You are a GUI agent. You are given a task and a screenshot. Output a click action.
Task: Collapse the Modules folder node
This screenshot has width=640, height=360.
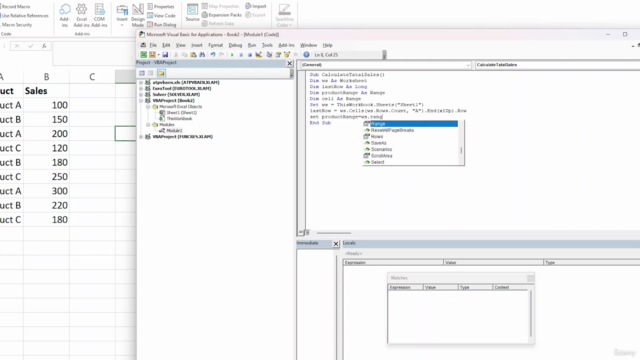tap(148, 124)
